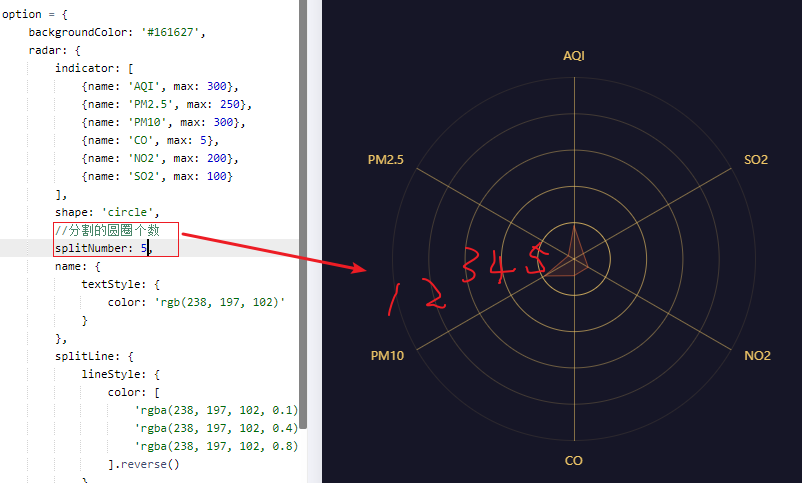Click the 'radar: {' line
The image size is (802, 483).
pyautogui.click(x=54, y=50)
